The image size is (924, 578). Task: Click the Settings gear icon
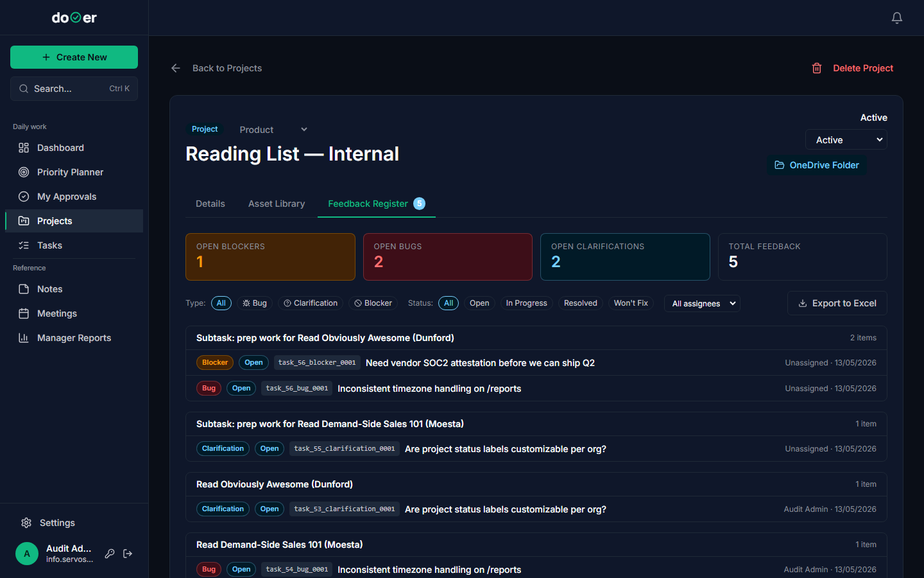(26, 523)
